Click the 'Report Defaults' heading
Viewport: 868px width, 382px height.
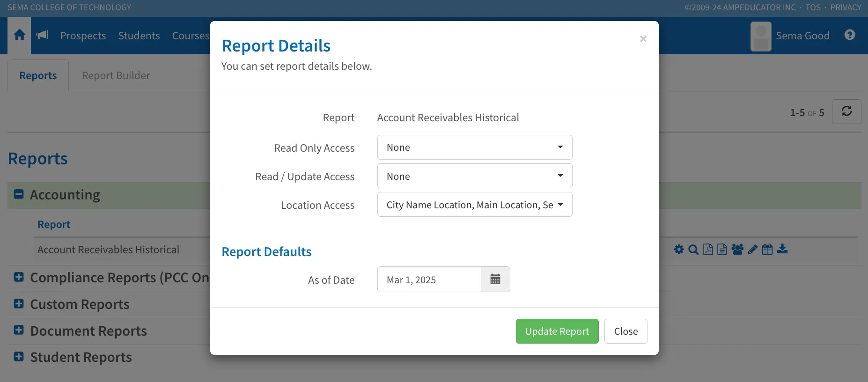point(266,252)
